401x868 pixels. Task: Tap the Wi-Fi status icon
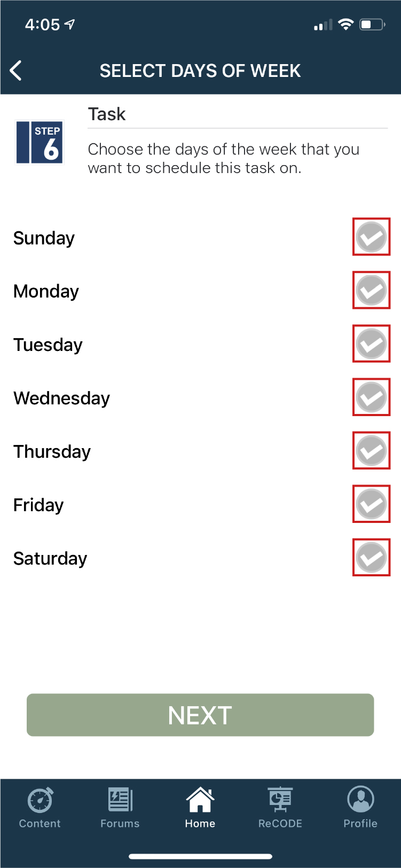346,25
